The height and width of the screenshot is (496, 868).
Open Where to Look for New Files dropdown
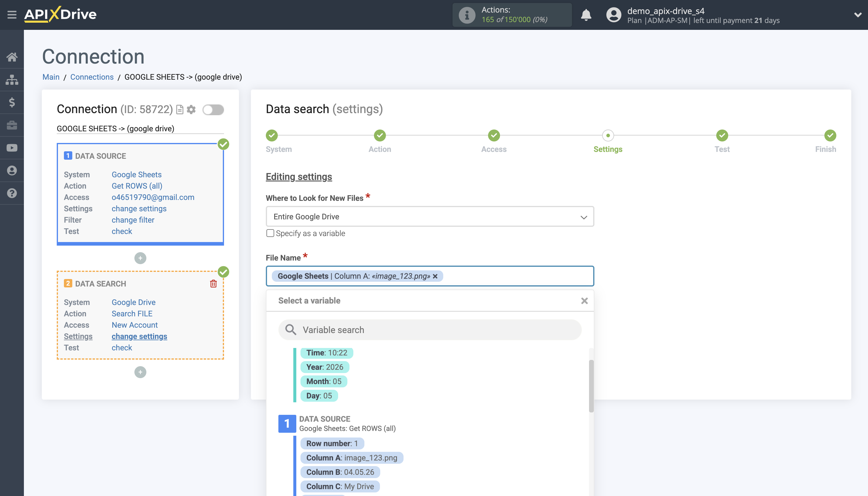(430, 216)
